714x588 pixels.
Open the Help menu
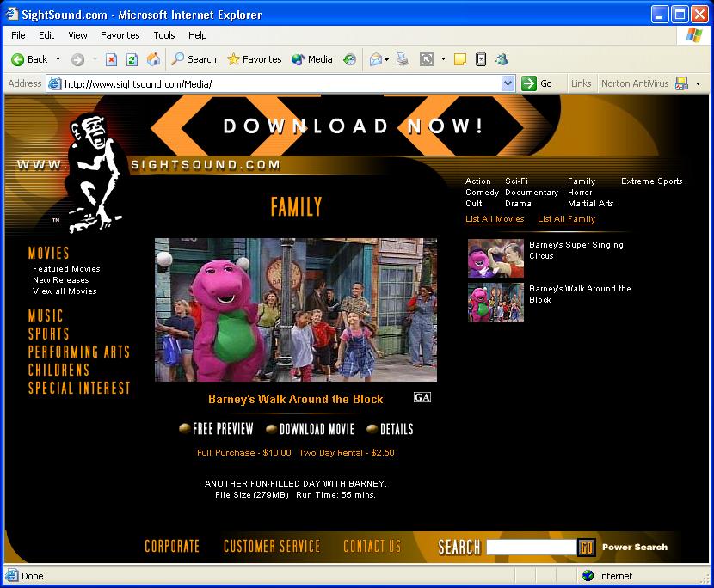198,35
